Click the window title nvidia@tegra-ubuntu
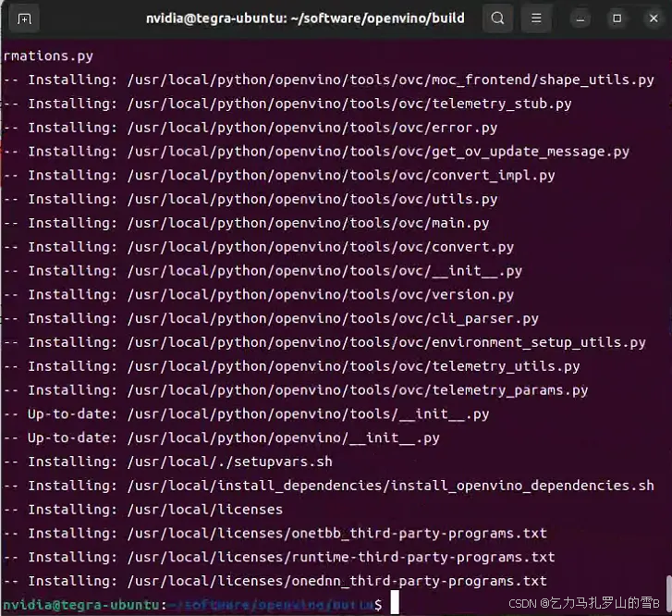The height and width of the screenshot is (616, 672). click(x=305, y=18)
